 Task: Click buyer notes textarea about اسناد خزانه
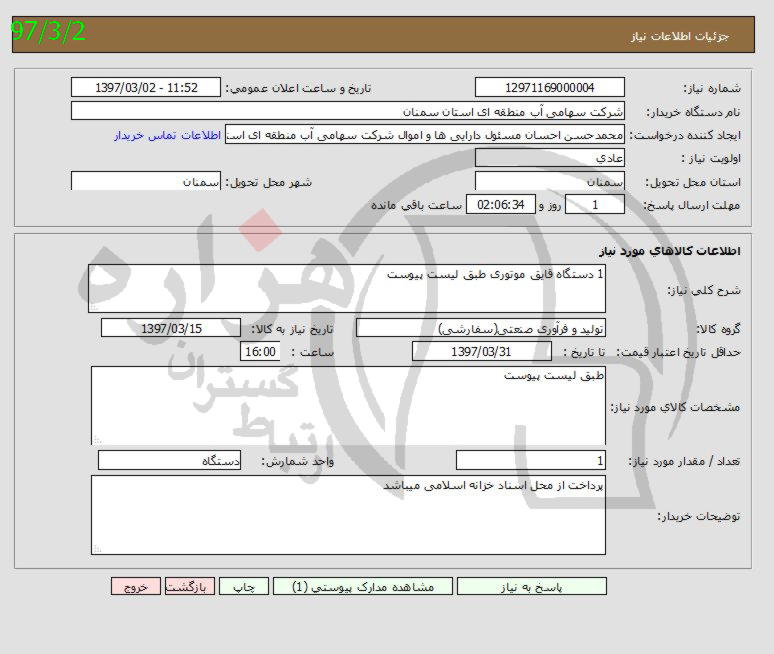[348, 515]
